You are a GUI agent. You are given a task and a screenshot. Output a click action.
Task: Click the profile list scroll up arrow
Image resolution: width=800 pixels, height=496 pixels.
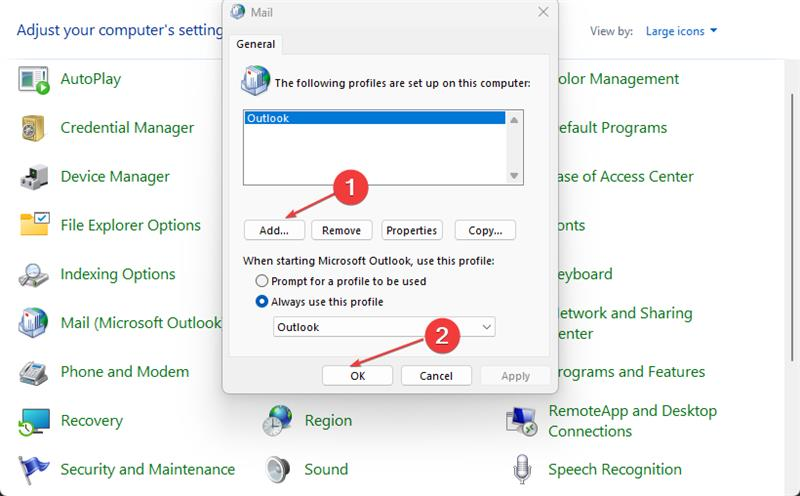(x=514, y=120)
